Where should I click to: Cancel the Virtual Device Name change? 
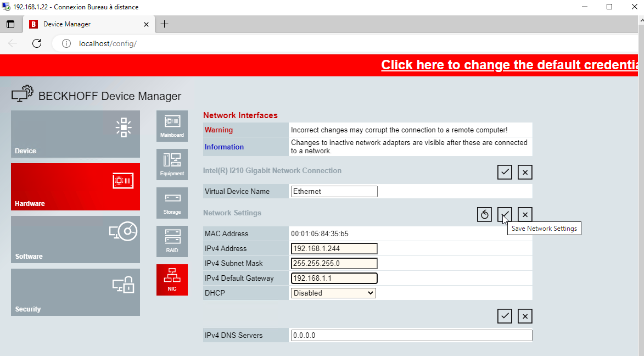[x=525, y=172]
